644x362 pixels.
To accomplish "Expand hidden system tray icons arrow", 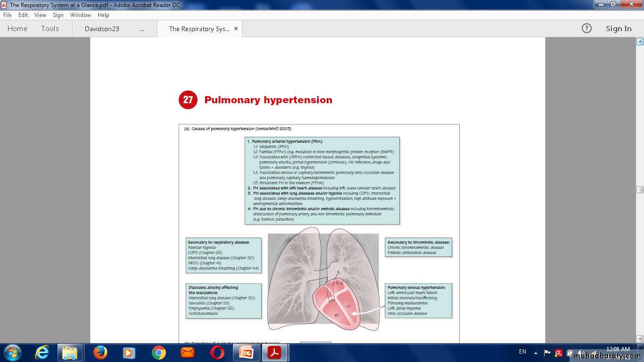I will (536, 353).
